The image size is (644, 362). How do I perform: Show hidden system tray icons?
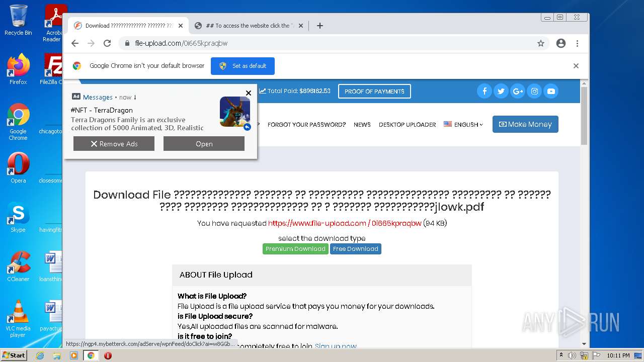tap(561, 355)
